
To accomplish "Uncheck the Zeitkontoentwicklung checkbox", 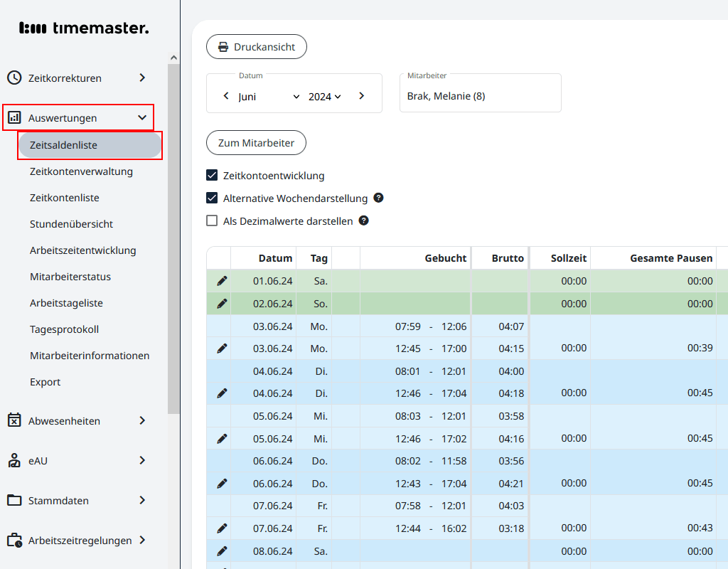I will (212, 175).
